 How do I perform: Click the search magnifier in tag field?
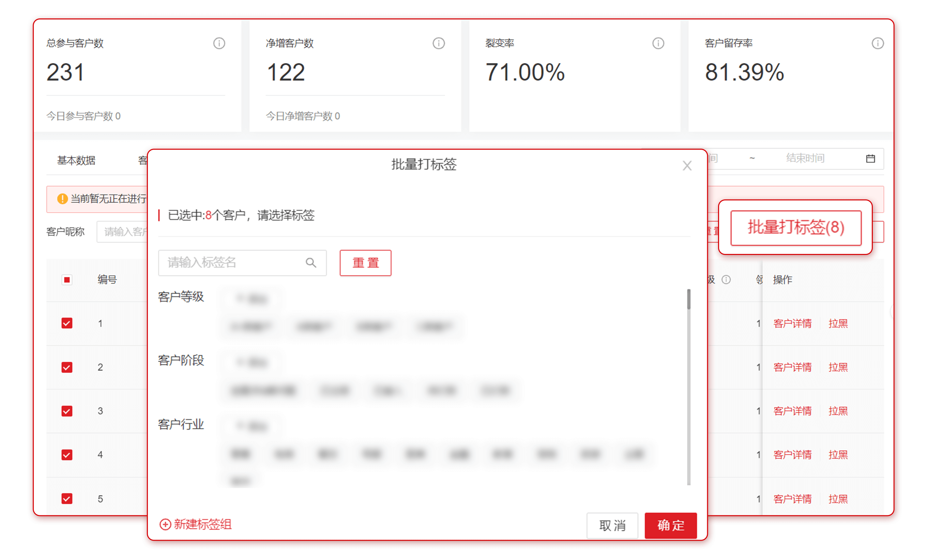311,262
